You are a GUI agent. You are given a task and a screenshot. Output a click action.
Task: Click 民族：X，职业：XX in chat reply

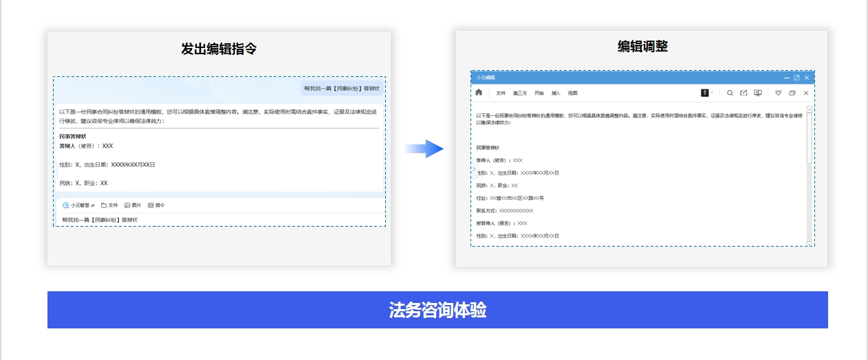(x=84, y=183)
